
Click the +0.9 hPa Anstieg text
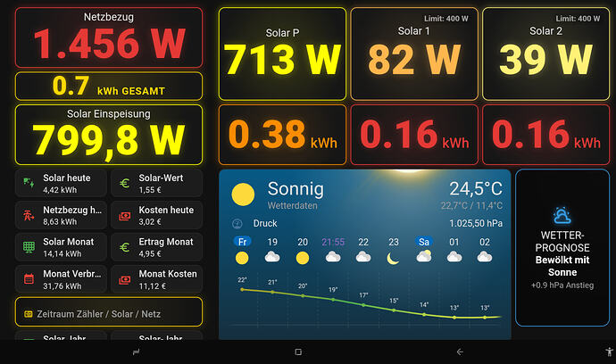click(562, 285)
